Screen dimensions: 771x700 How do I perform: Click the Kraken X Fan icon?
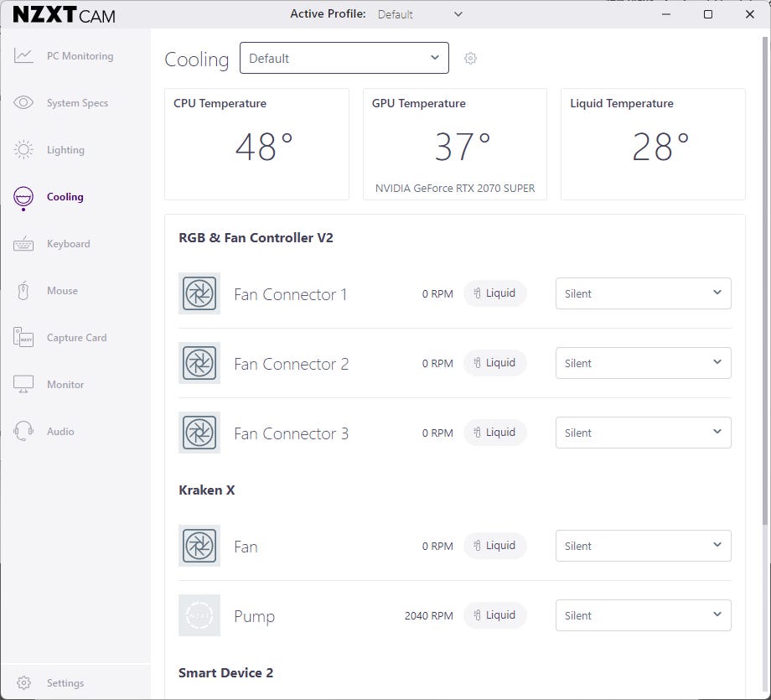[x=199, y=546]
